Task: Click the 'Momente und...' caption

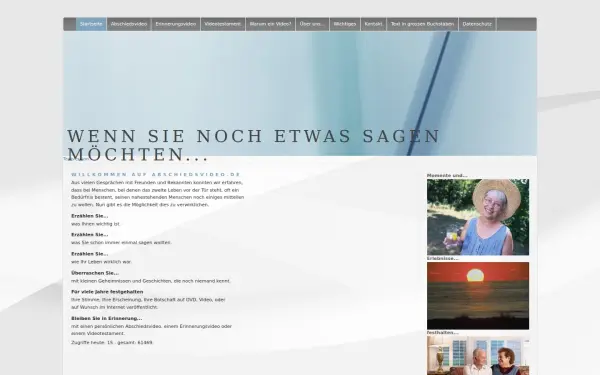Action: [447, 176]
